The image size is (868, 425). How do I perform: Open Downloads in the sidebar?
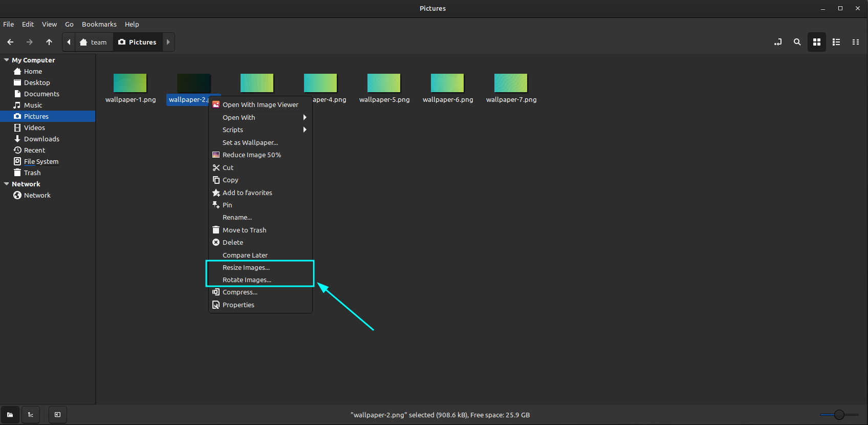41,139
